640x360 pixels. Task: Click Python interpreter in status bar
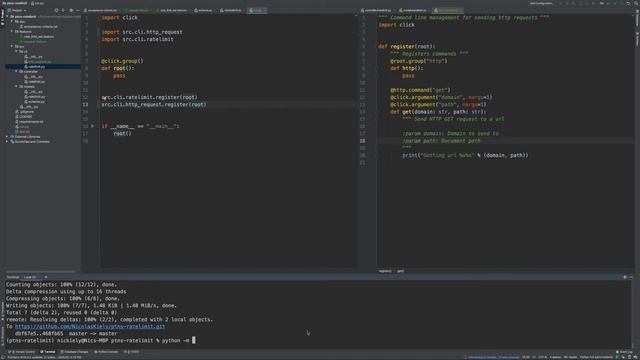click(x=596, y=357)
